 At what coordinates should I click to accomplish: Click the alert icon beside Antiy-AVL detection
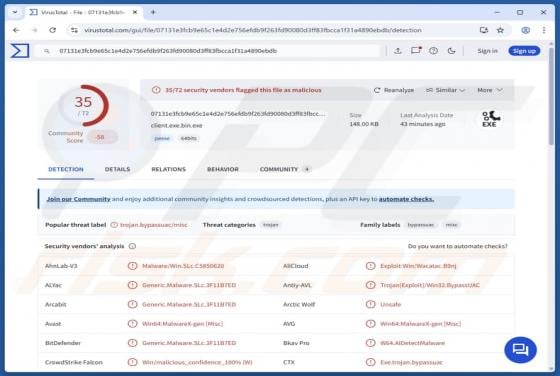click(371, 285)
